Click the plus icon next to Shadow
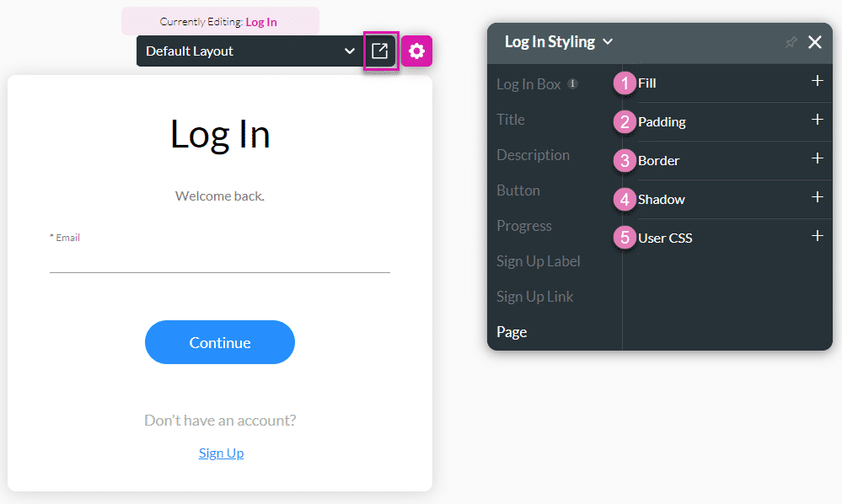The width and height of the screenshot is (842, 504). [x=816, y=198]
